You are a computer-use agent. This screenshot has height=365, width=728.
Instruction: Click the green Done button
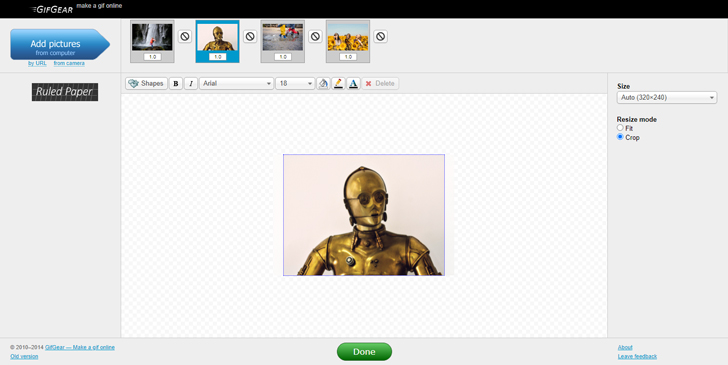[x=364, y=352]
